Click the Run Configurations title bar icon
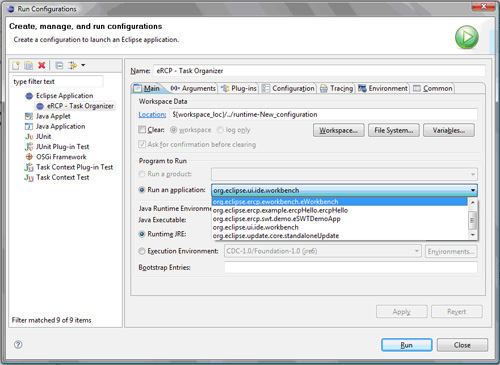 [x=11, y=9]
